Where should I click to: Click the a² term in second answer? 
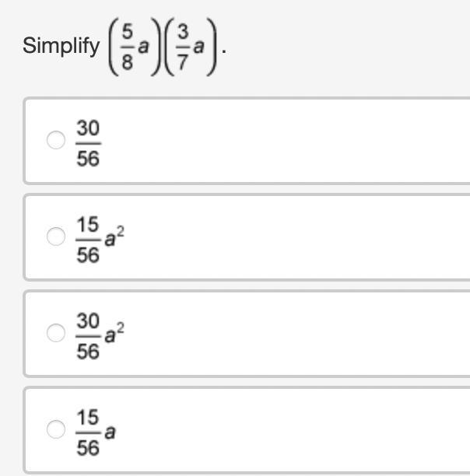114,234
